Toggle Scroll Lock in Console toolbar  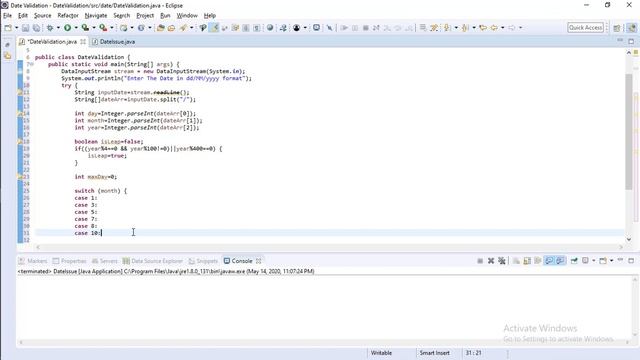click(527, 261)
